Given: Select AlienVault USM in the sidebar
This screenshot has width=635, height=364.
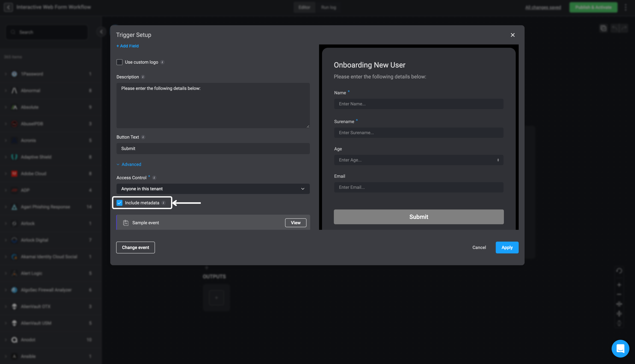Looking at the screenshot, I should (51, 323).
